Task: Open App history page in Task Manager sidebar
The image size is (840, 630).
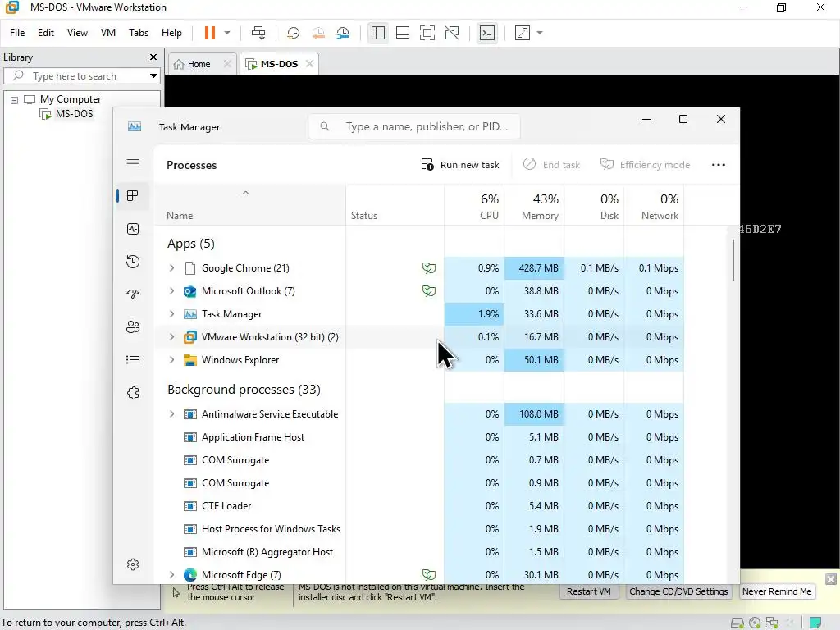Action: pos(133,262)
